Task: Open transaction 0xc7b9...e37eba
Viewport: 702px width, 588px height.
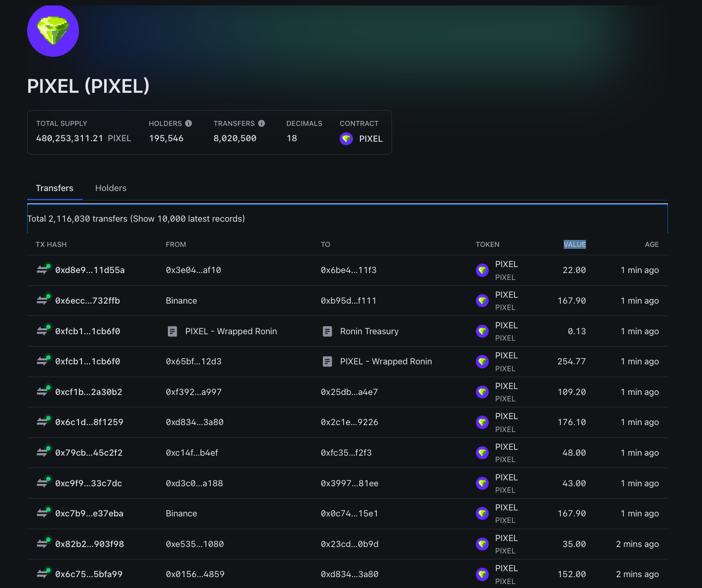Action: [89, 513]
